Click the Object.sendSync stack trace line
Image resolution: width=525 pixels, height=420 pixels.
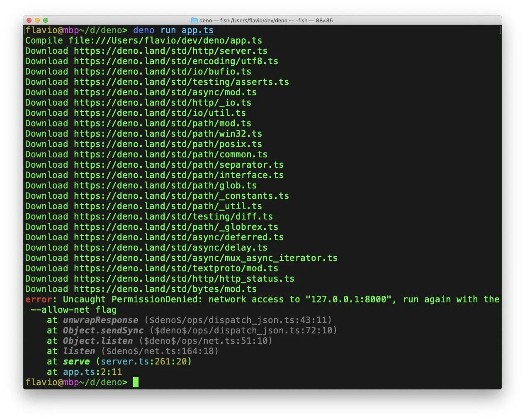(192, 331)
